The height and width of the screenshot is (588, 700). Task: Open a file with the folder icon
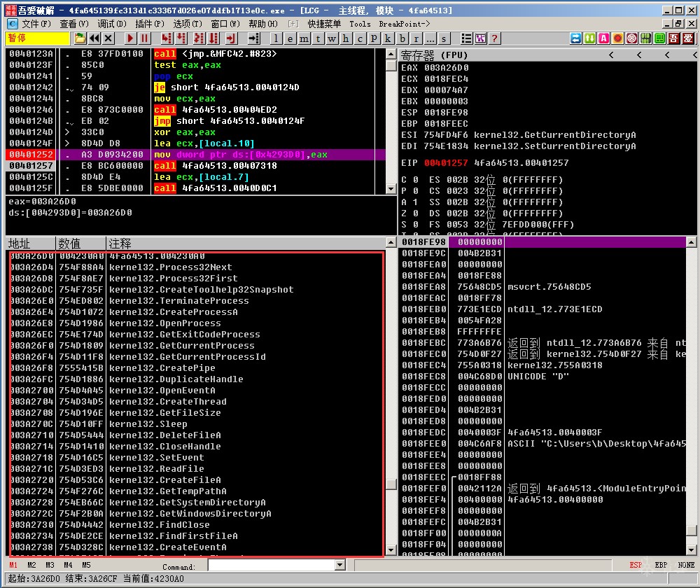point(80,38)
